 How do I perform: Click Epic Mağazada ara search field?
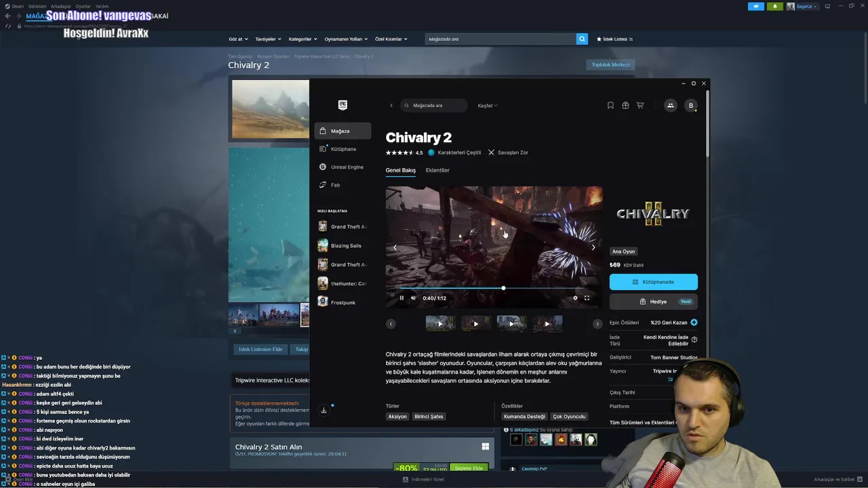click(x=434, y=105)
